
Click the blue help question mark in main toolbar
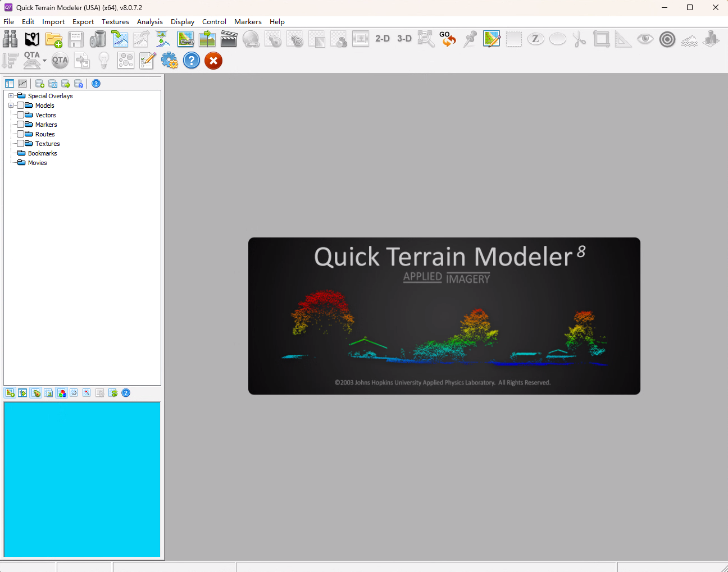pyautogui.click(x=192, y=61)
